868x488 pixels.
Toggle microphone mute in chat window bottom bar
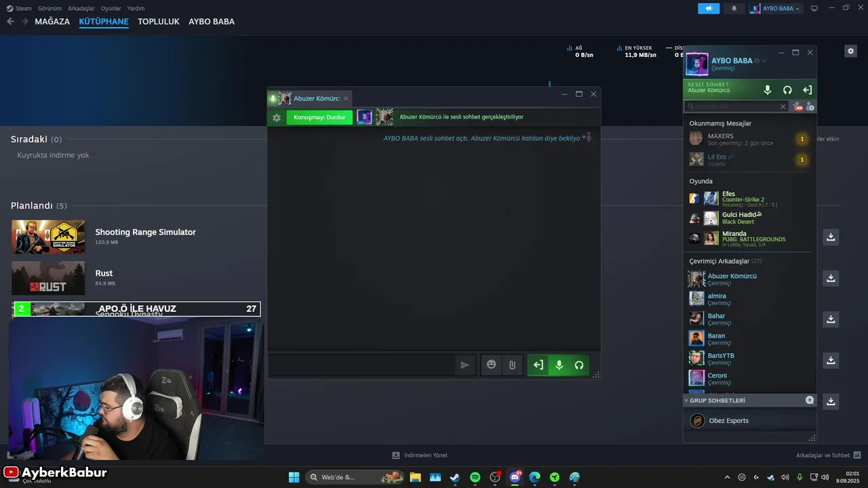point(559,365)
